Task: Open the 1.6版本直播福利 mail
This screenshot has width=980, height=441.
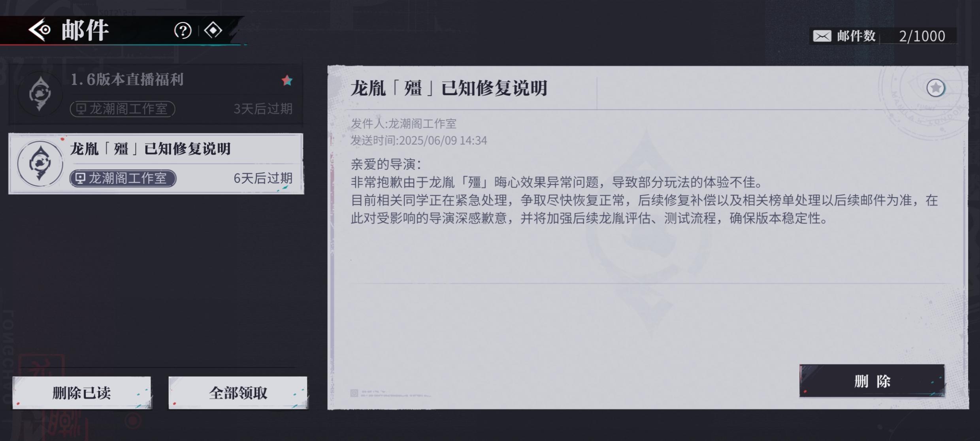Action: [156, 94]
